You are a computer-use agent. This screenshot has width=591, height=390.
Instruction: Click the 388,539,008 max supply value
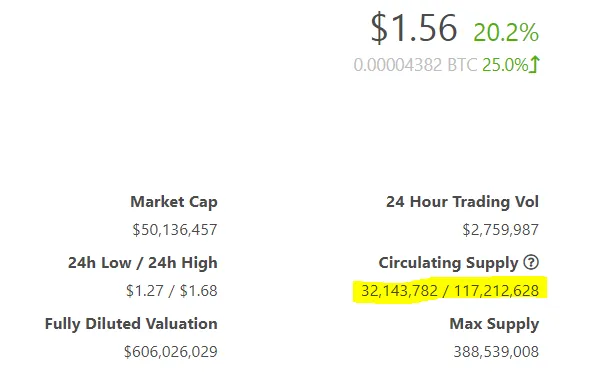click(496, 352)
